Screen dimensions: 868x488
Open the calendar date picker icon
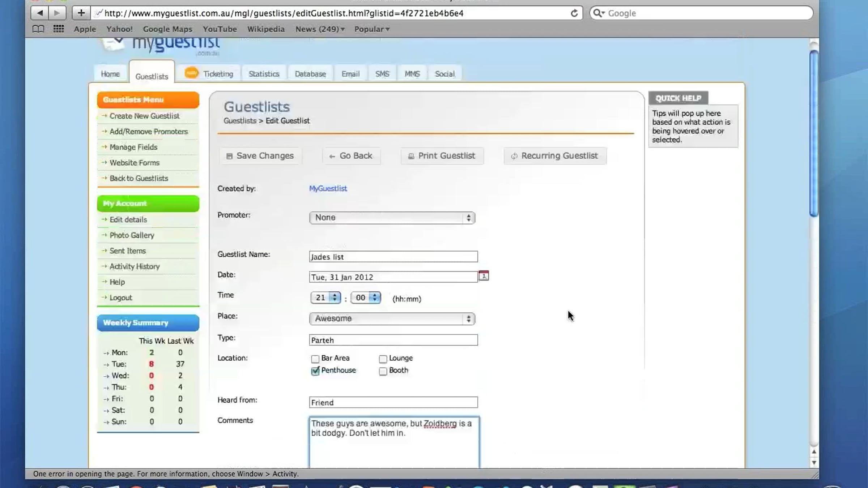484,276
